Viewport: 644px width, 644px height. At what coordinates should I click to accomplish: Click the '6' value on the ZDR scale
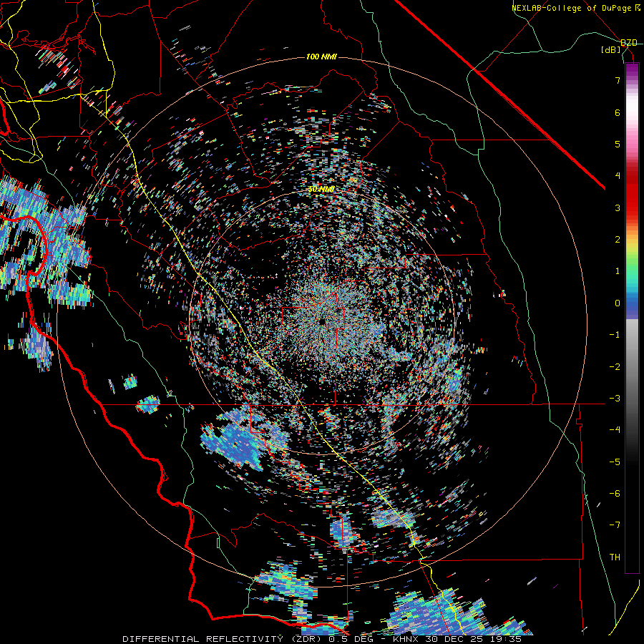pos(618,112)
